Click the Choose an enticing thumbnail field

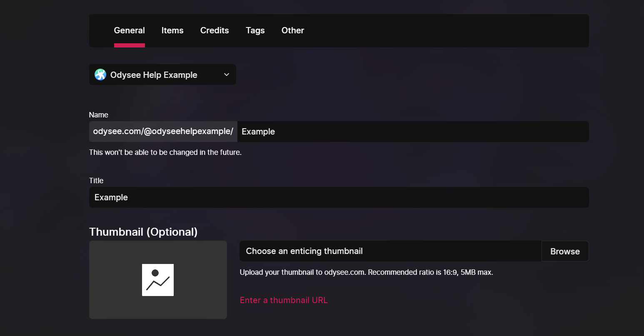tap(390, 251)
